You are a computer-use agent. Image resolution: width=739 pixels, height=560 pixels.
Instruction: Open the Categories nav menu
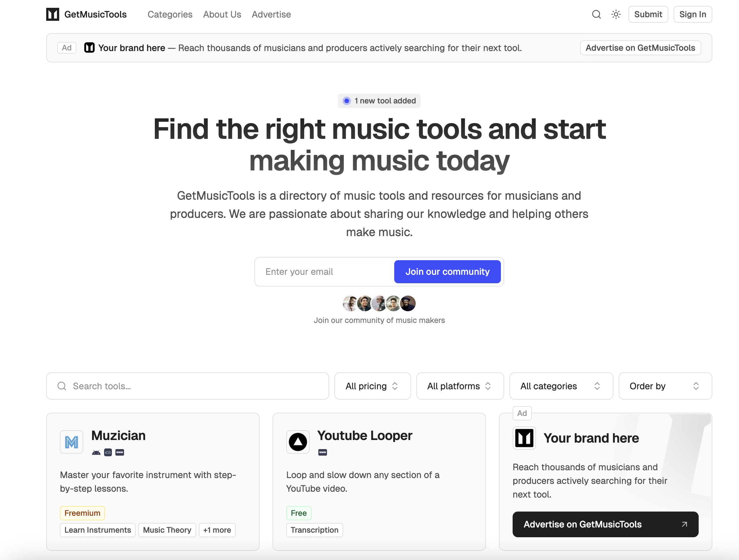(170, 14)
